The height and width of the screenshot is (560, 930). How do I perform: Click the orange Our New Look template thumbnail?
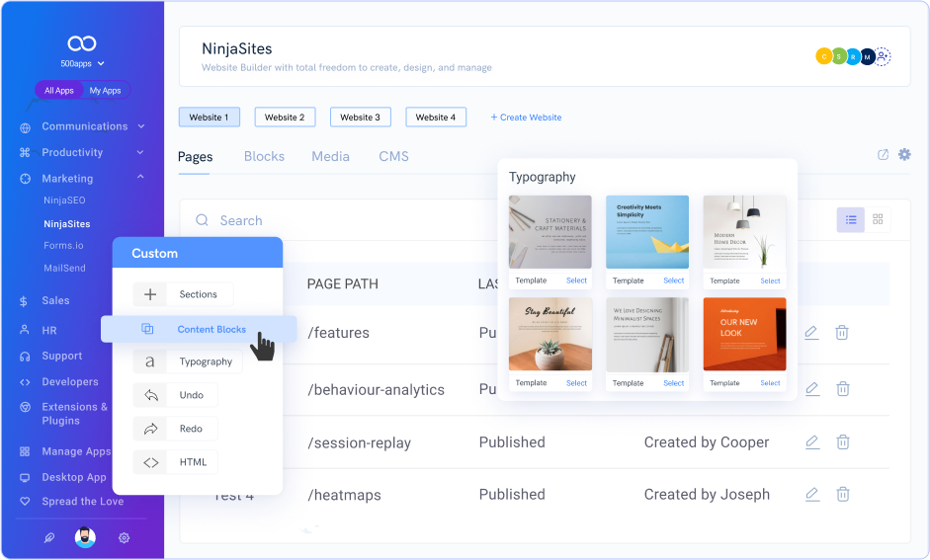click(744, 333)
